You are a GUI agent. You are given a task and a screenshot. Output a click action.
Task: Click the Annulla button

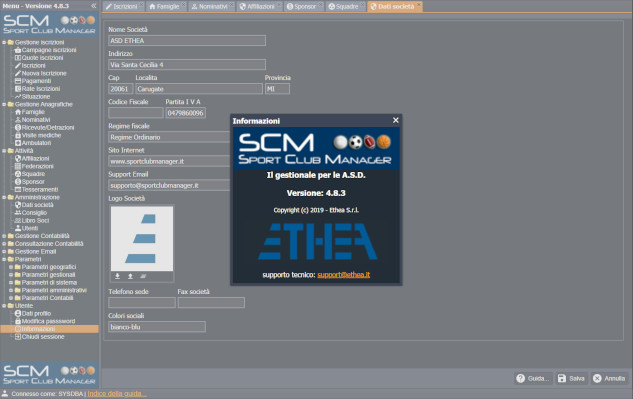click(609, 378)
